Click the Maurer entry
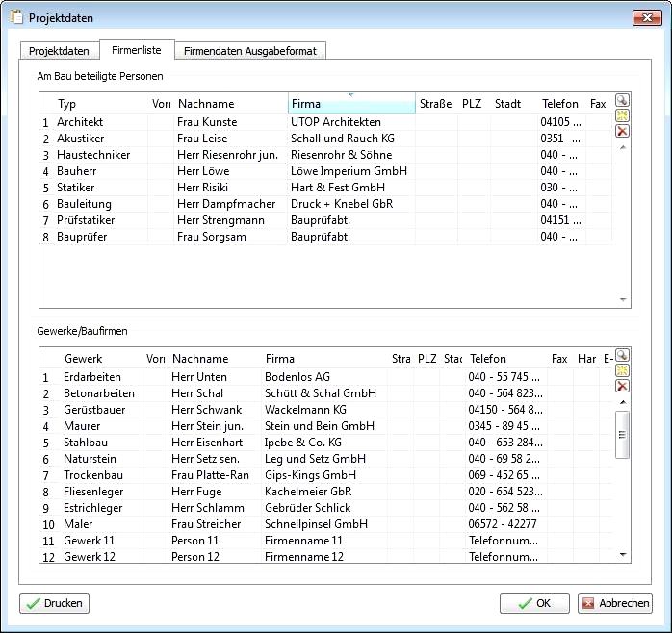 coord(325,426)
